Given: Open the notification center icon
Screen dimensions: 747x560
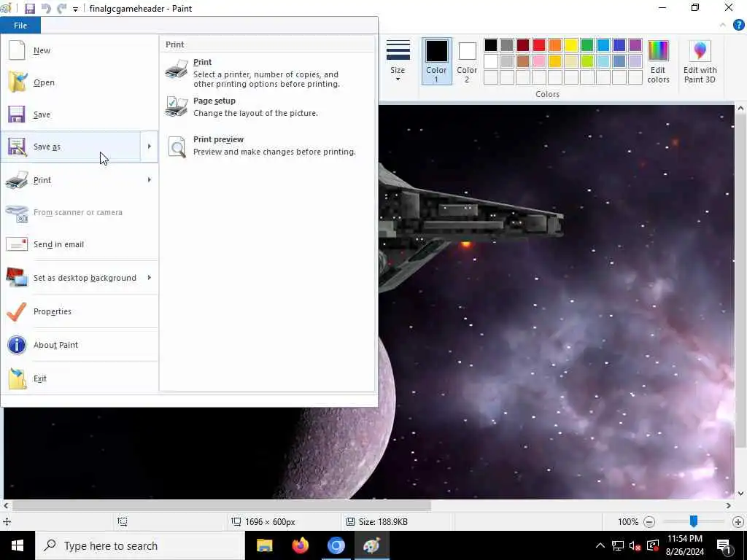Looking at the screenshot, I should click(x=724, y=545).
